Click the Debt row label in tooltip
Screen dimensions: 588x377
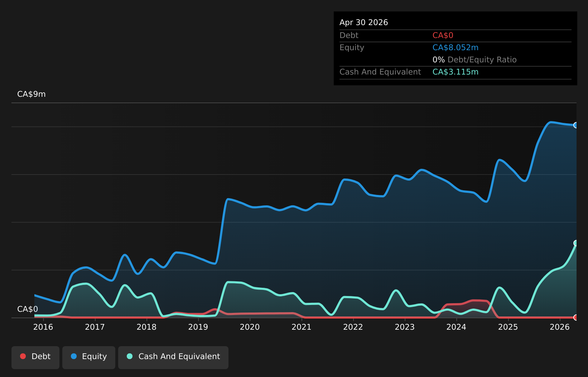[x=349, y=35]
